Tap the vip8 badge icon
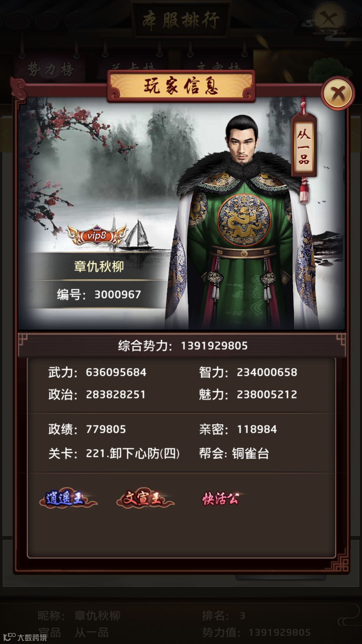Screen dimensions: 362x644 click(x=97, y=235)
